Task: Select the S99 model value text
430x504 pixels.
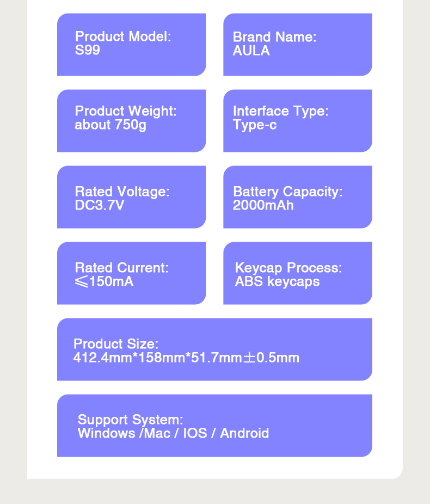Action: pos(88,51)
